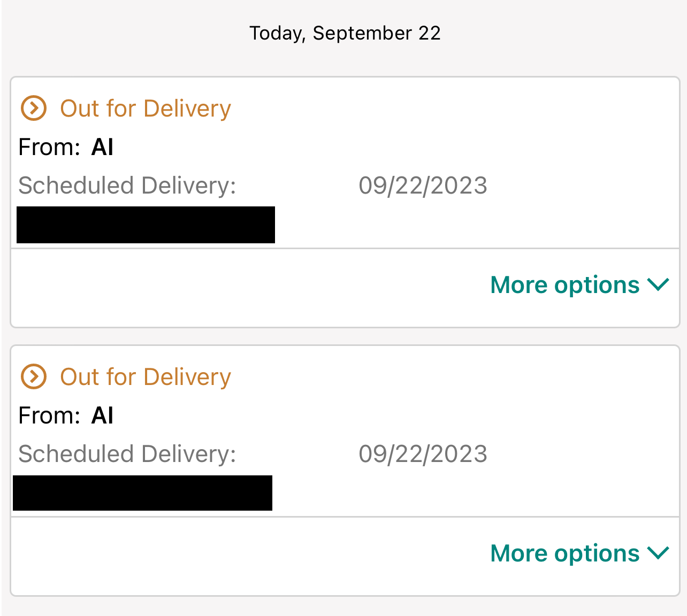687x616 pixels.
Task: Click the 09/22/2023 date in the first card
Action: coord(423,186)
